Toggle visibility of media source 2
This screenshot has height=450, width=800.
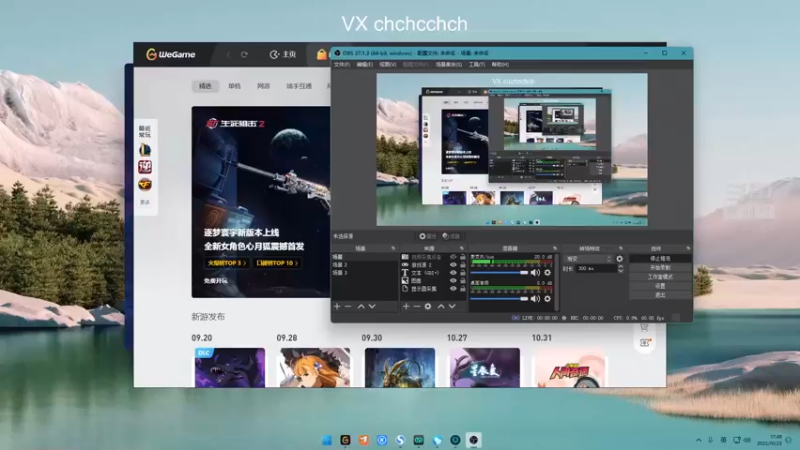click(453, 265)
